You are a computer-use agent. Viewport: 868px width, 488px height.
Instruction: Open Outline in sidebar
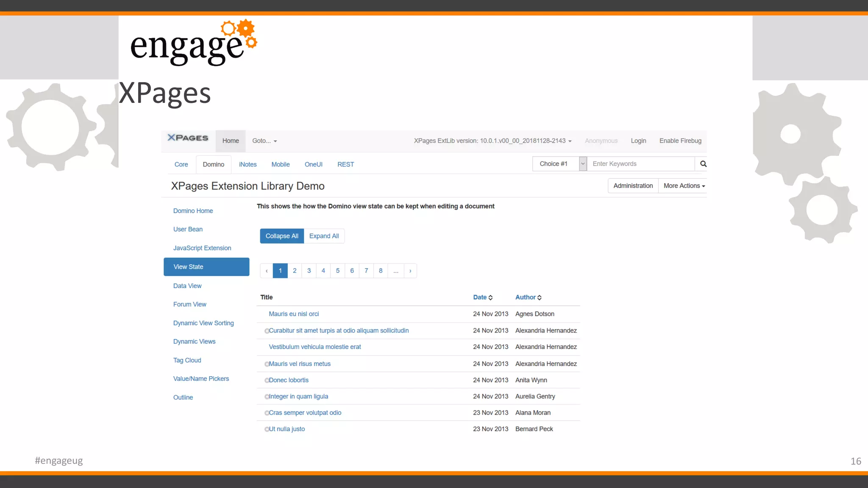[x=183, y=397]
